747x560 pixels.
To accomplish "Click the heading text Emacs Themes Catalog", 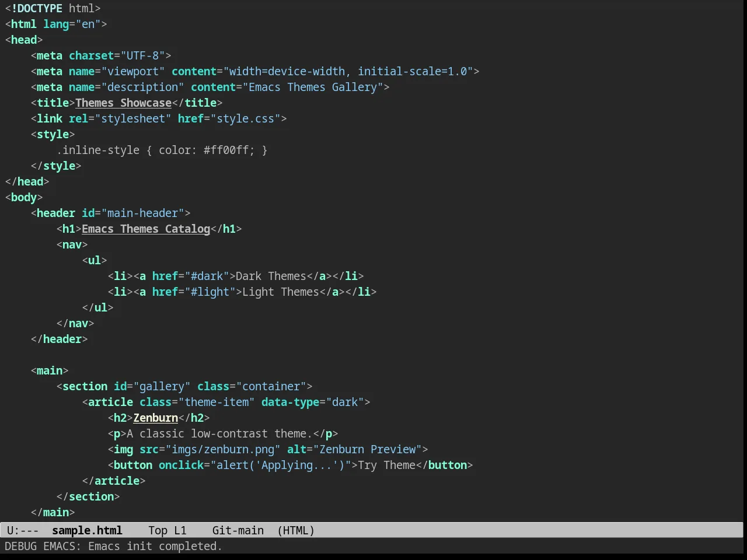I will click(x=146, y=229).
